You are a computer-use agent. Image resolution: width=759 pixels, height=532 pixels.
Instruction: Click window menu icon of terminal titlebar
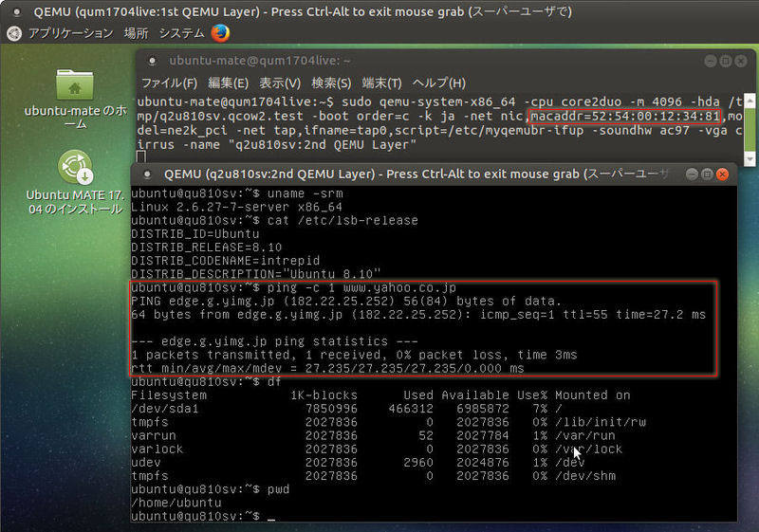click(x=153, y=61)
